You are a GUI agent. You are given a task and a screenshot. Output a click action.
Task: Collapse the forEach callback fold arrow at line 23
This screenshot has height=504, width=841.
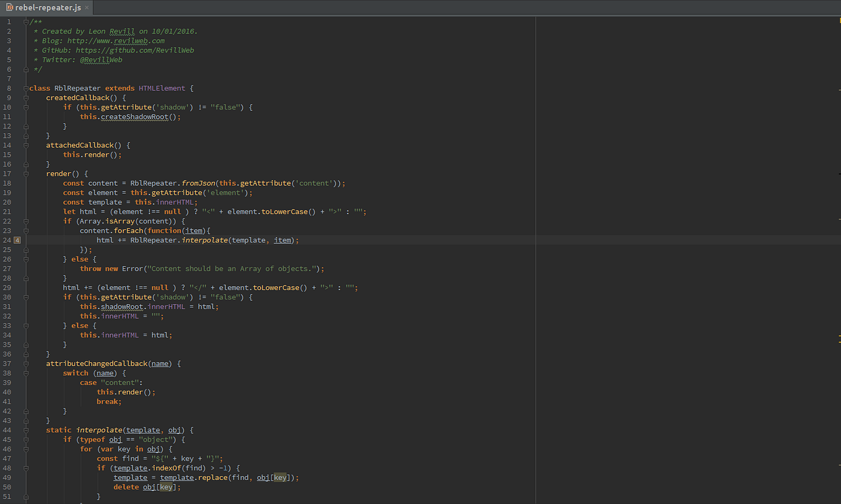[25, 230]
